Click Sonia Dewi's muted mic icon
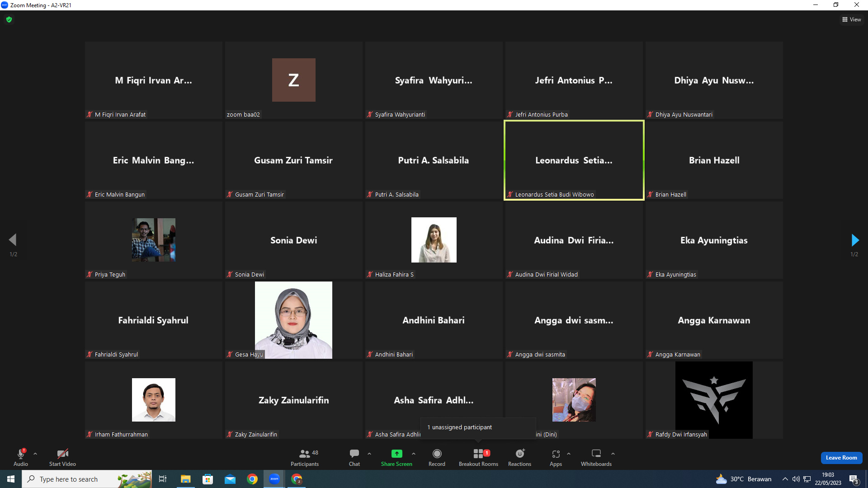Image resolution: width=868 pixels, height=488 pixels. point(230,274)
